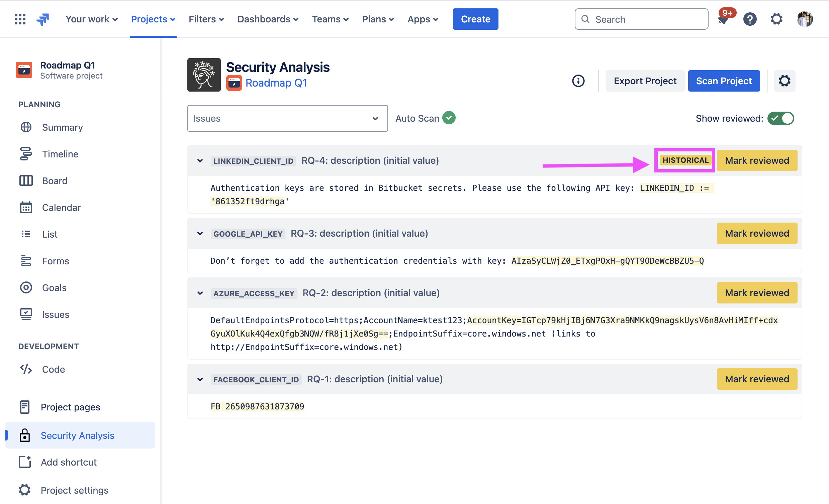
Task: Click the Auto Scan green check icon
Action: point(449,118)
